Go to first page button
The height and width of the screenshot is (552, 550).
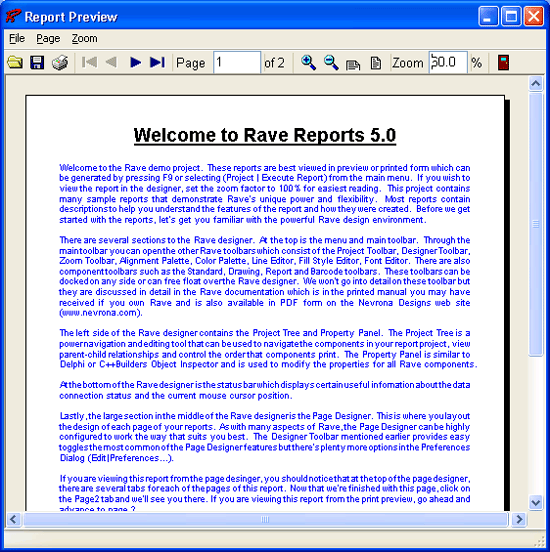(89, 62)
